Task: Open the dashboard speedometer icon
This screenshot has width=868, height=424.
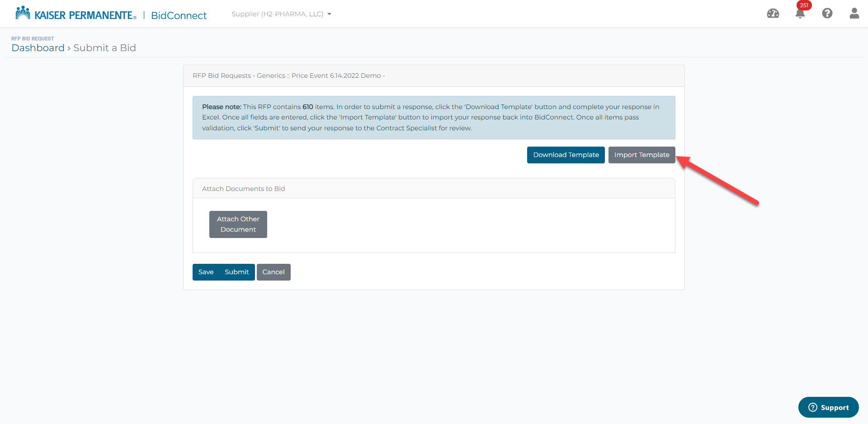Action: tap(773, 14)
